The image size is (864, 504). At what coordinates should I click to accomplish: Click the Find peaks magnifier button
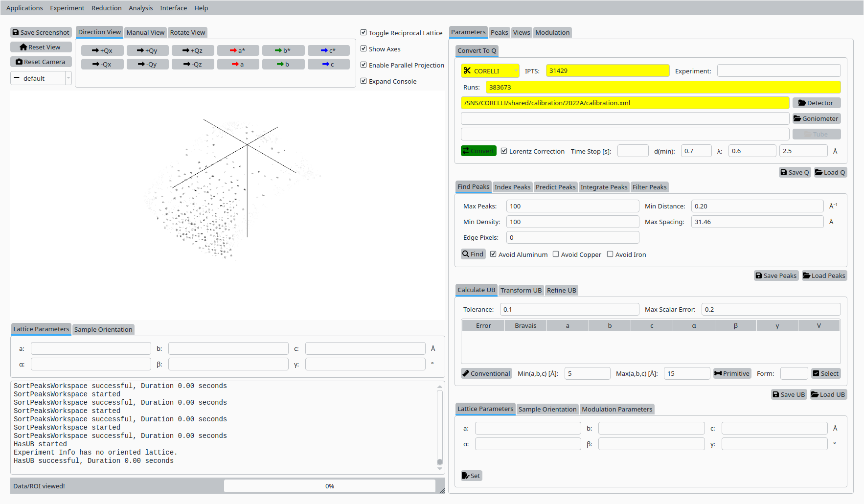473,254
